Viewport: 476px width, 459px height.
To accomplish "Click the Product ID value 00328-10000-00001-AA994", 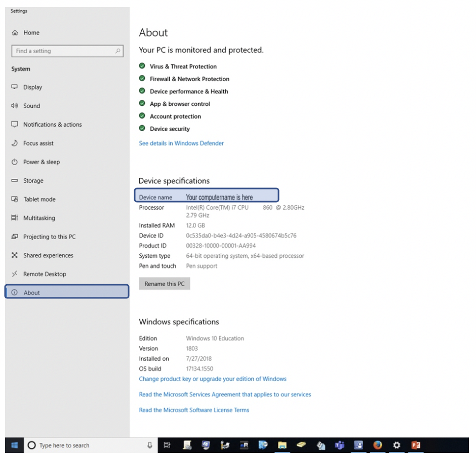I will click(221, 246).
